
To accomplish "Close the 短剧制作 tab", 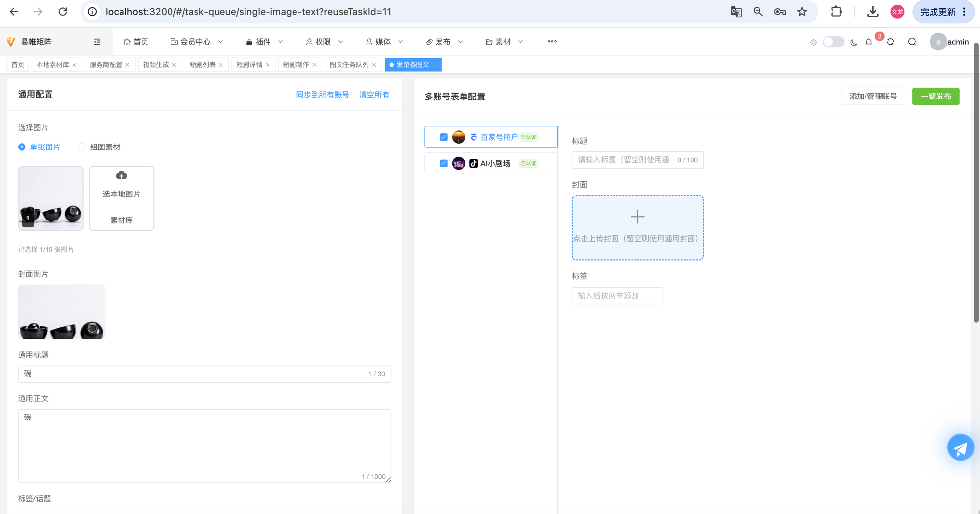I will pos(314,65).
